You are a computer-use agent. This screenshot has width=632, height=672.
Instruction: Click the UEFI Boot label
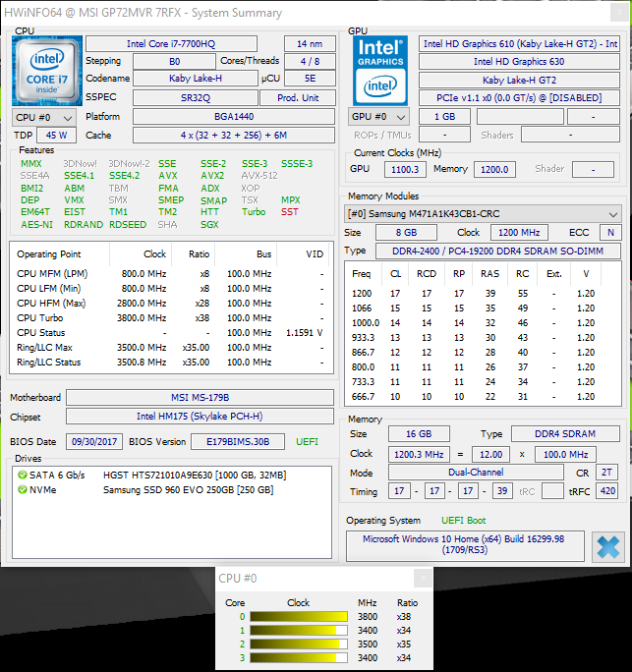tap(464, 521)
